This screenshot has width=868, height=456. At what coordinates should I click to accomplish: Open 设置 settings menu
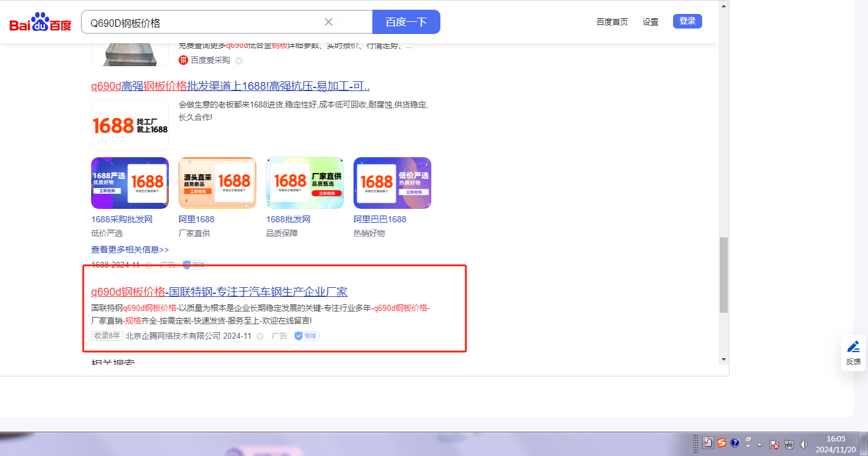pos(651,22)
